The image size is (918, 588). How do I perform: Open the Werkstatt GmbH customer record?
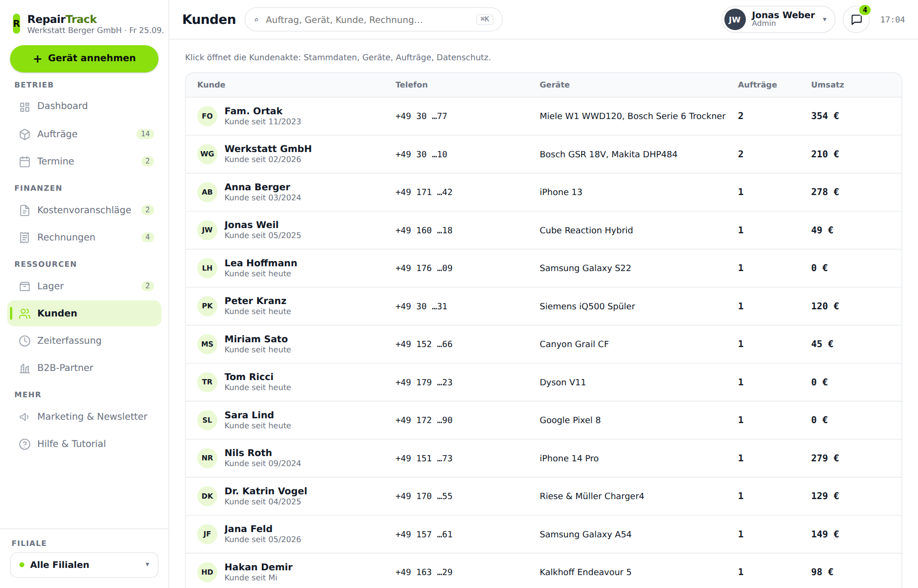[x=543, y=154]
